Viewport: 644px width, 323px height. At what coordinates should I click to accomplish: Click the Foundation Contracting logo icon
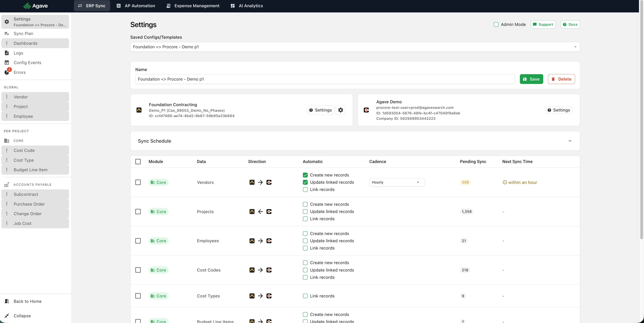pyautogui.click(x=139, y=110)
